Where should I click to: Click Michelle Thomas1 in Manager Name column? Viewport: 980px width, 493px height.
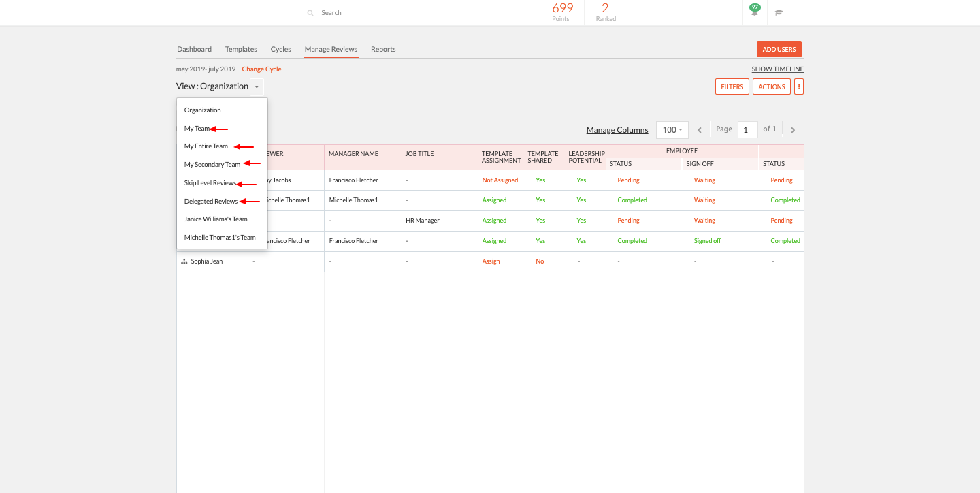click(x=353, y=200)
